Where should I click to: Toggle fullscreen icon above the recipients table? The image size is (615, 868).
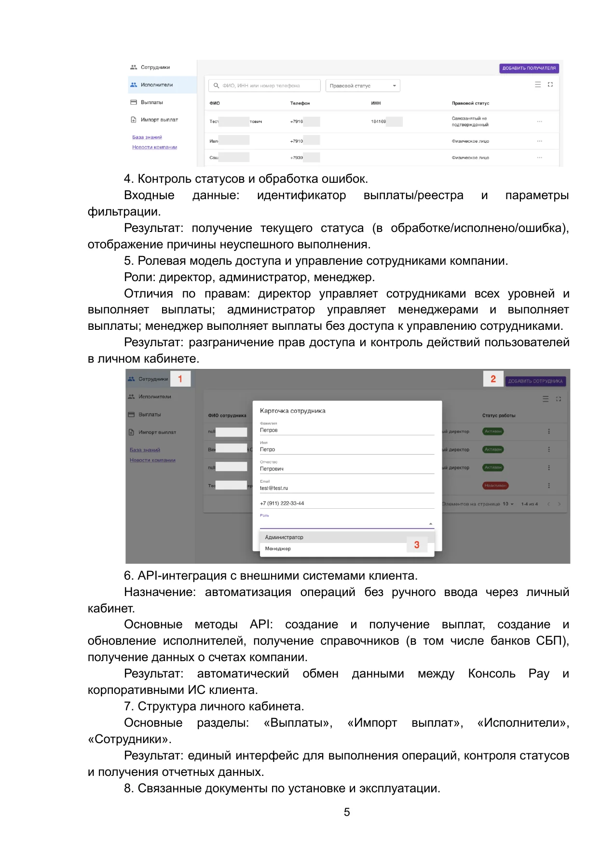pyautogui.click(x=550, y=85)
